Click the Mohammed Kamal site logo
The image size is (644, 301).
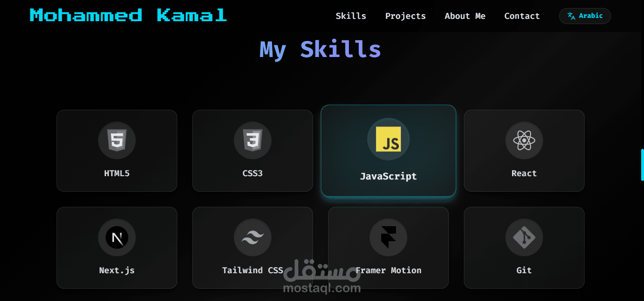pos(128,15)
